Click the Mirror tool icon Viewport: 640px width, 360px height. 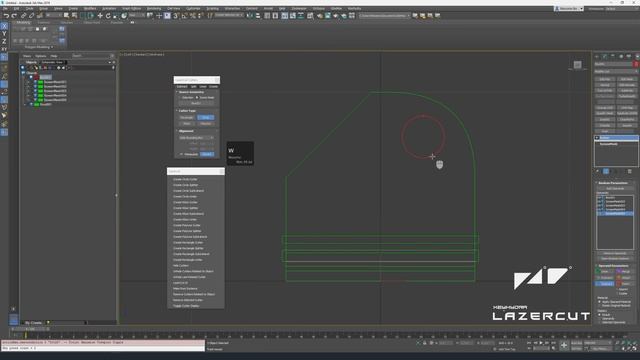(x=250, y=16)
